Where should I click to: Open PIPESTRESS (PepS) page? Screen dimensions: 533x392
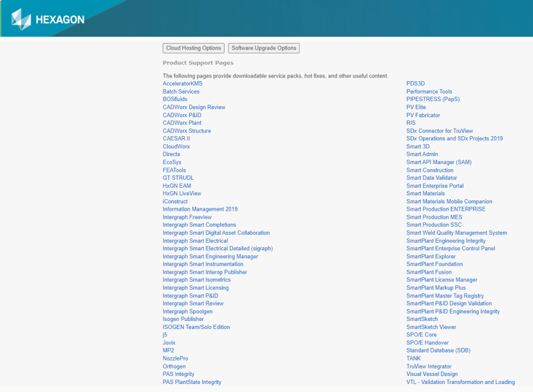433,99
